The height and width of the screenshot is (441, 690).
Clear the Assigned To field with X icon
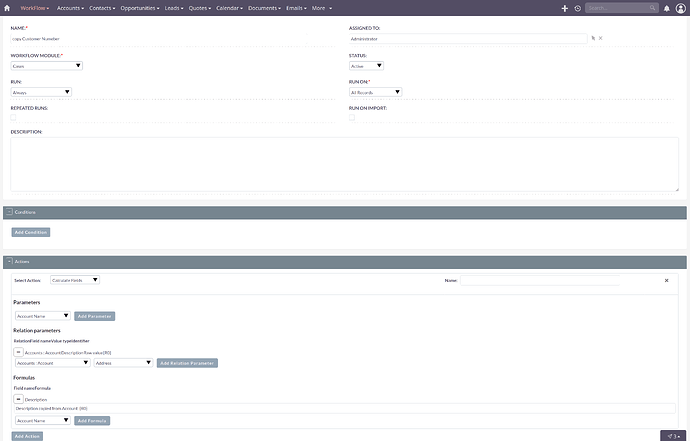coord(601,38)
